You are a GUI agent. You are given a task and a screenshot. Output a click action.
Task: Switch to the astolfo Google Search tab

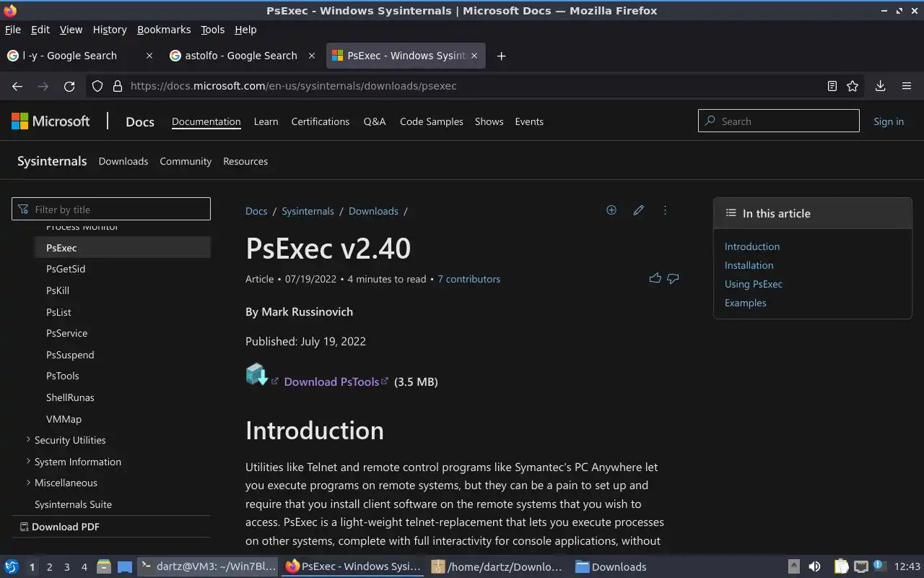pos(241,56)
